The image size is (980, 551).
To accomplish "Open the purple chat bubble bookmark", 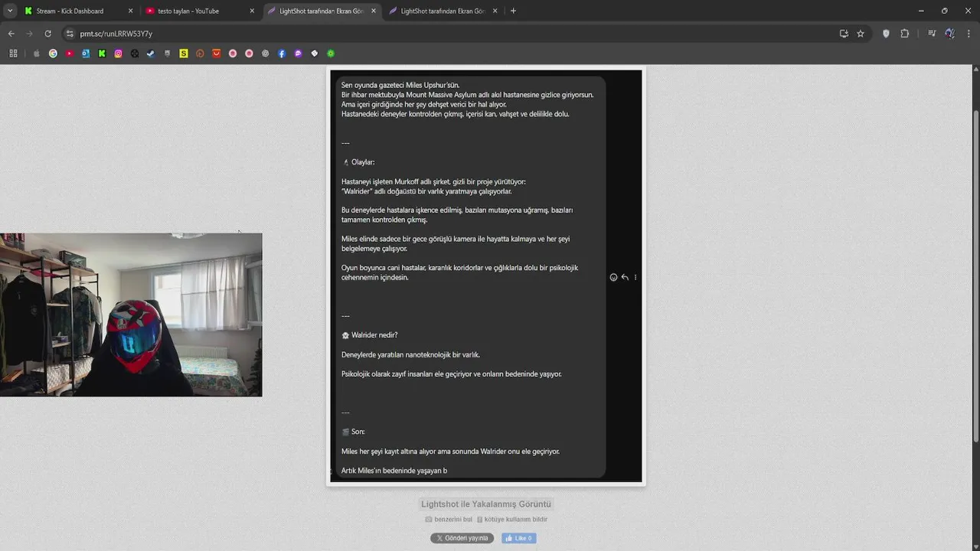I will click(x=298, y=54).
